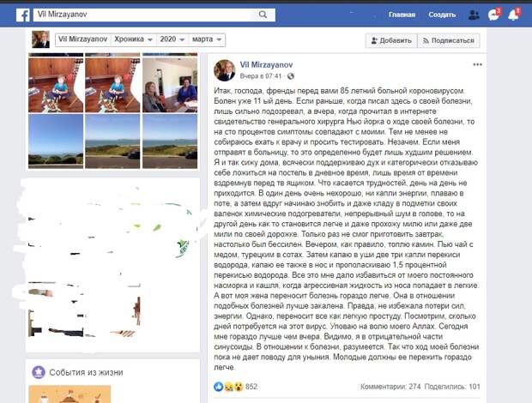Expand the 2020 year dropdown
Viewport: 532px width, 403px height.
pos(172,39)
